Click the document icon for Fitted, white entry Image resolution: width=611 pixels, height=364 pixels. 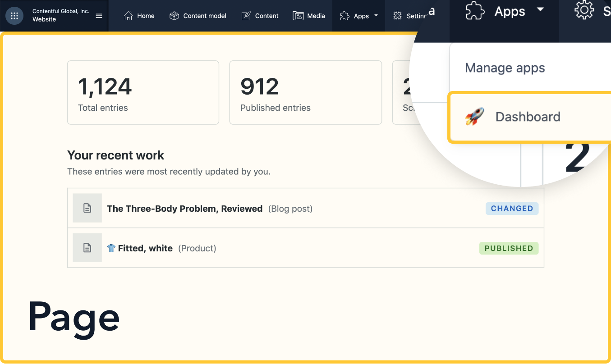pos(87,248)
